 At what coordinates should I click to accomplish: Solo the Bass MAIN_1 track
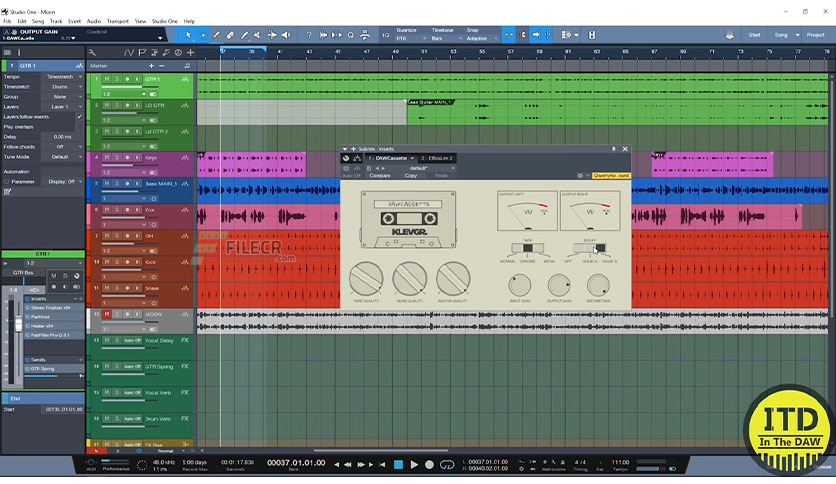(x=117, y=183)
